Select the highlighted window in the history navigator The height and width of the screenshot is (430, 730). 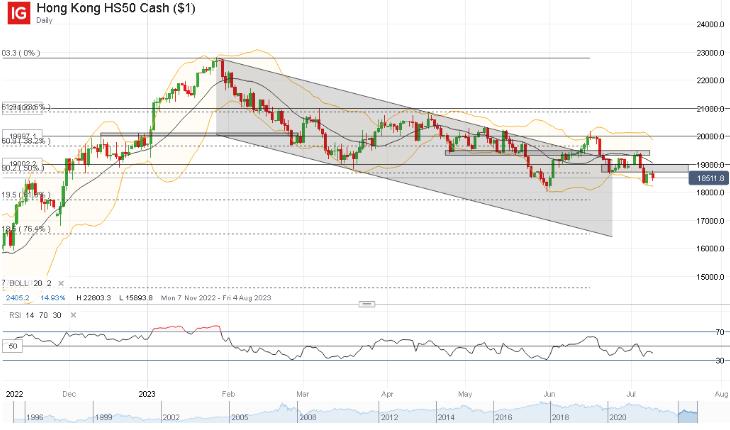click(689, 411)
